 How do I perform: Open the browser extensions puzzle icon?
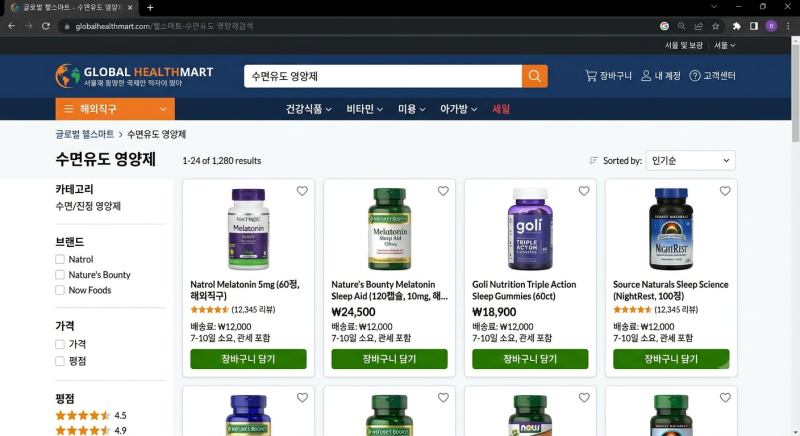pyautogui.click(x=736, y=26)
